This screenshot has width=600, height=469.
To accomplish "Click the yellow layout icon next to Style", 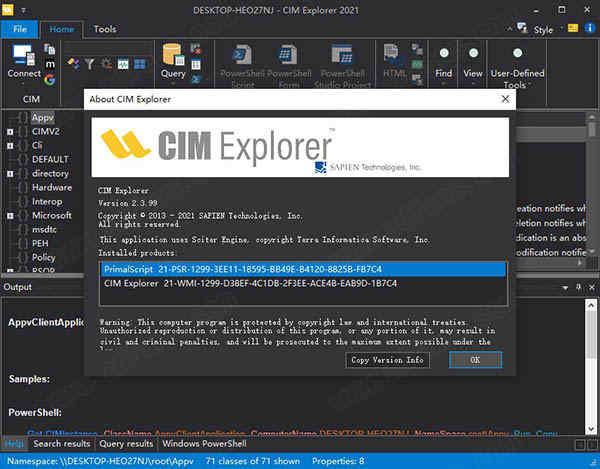I will click(x=573, y=28).
